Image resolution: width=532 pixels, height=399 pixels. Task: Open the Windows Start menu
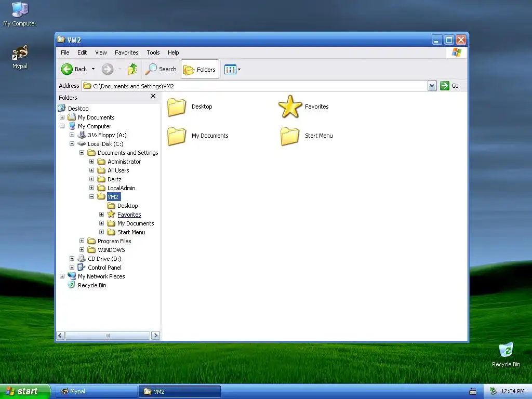(x=25, y=391)
